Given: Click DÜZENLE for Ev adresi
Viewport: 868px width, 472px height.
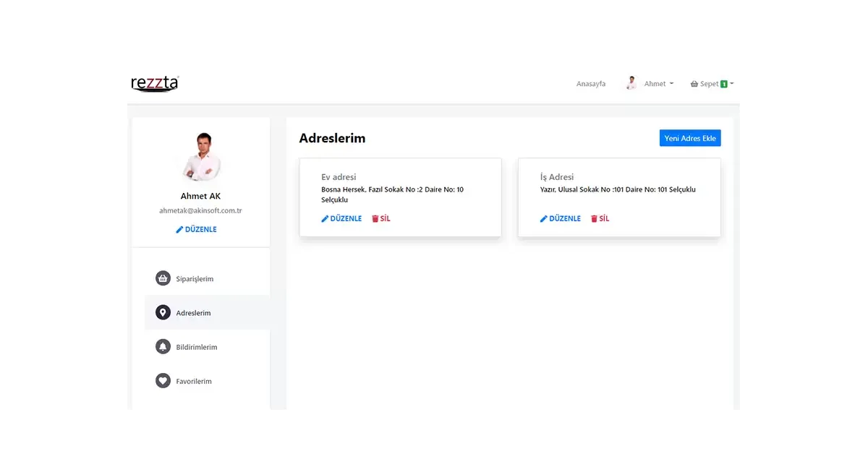Looking at the screenshot, I should pyautogui.click(x=341, y=218).
